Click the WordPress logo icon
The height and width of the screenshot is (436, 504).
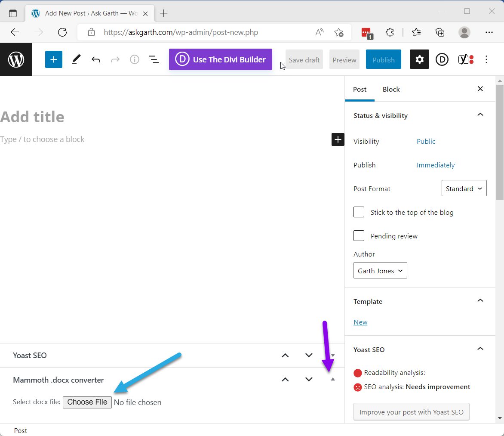pyautogui.click(x=16, y=59)
